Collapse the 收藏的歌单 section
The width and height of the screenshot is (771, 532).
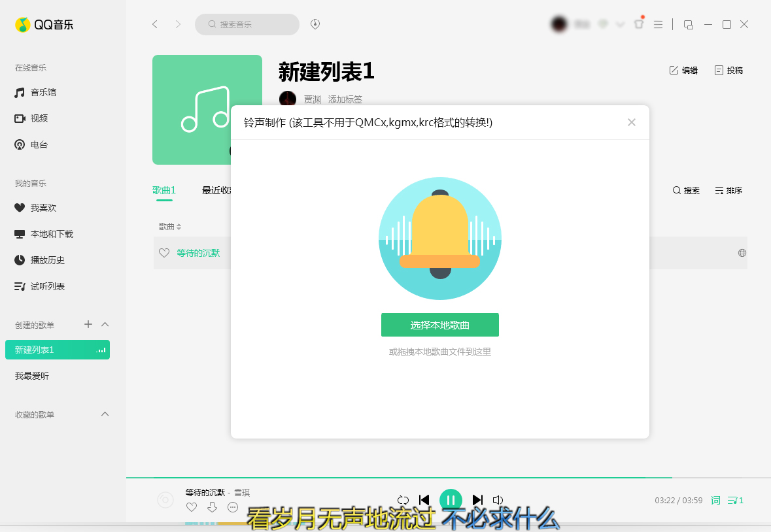click(x=105, y=414)
